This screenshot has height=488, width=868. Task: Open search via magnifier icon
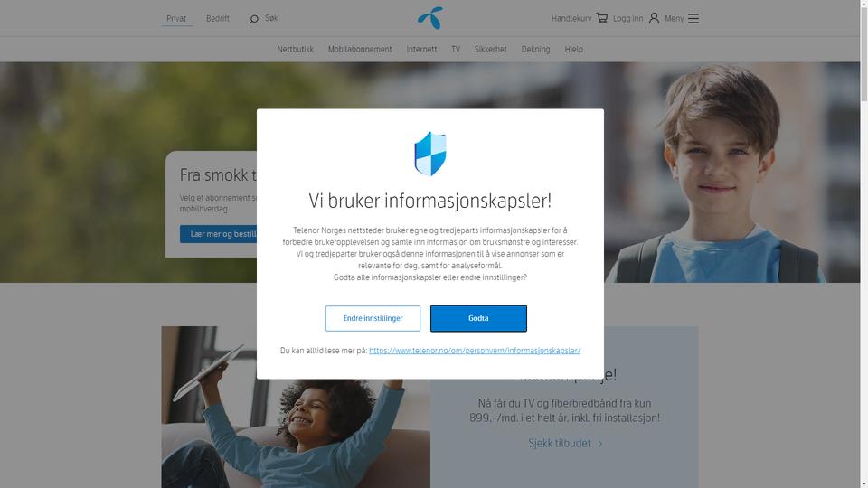(x=253, y=19)
